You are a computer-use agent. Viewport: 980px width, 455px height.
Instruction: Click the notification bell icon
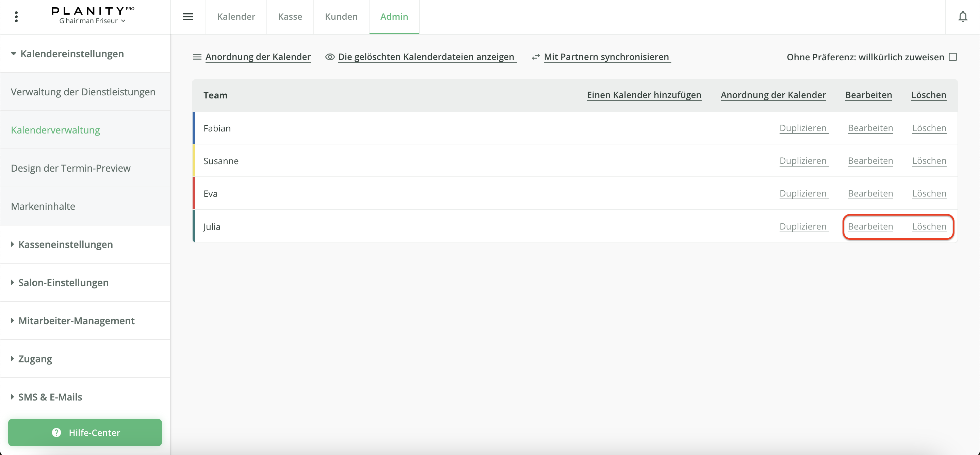pyautogui.click(x=963, y=17)
